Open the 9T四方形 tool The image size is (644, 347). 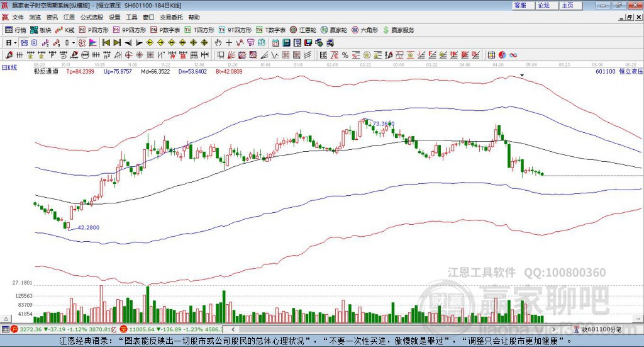click(235, 30)
